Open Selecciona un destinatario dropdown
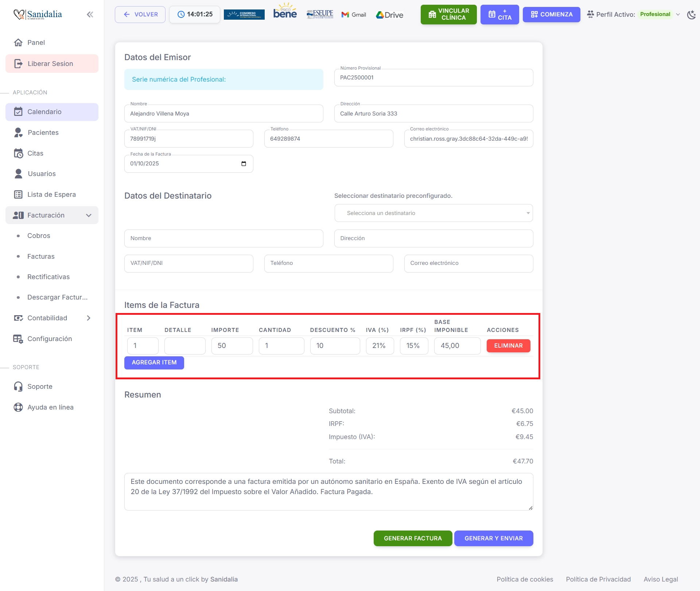This screenshot has height=591, width=700. [433, 213]
